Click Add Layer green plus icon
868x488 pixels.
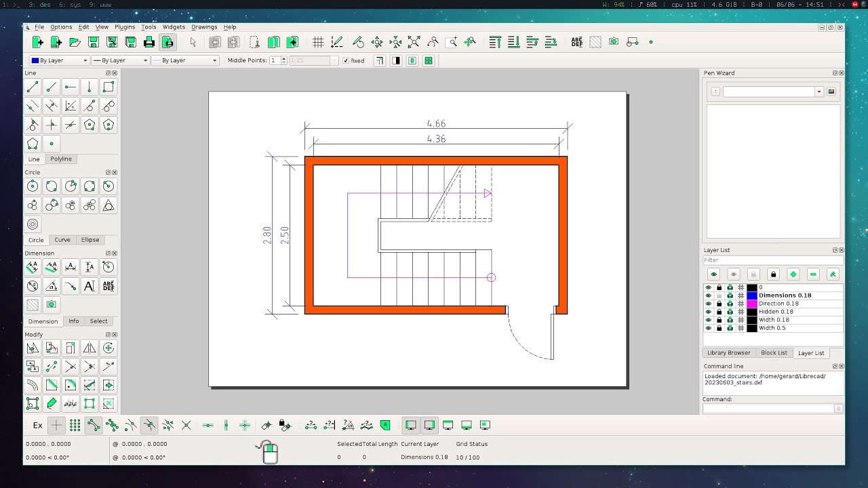point(793,274)
